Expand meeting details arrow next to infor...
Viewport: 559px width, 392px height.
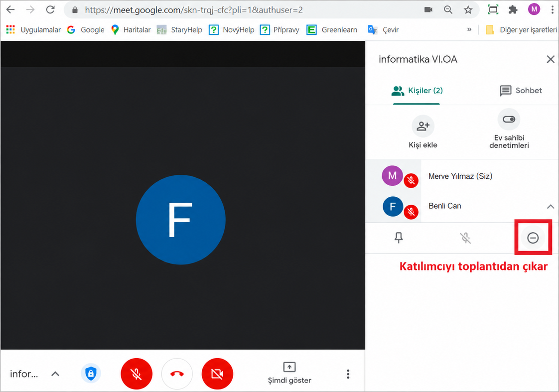click(55, 374)
